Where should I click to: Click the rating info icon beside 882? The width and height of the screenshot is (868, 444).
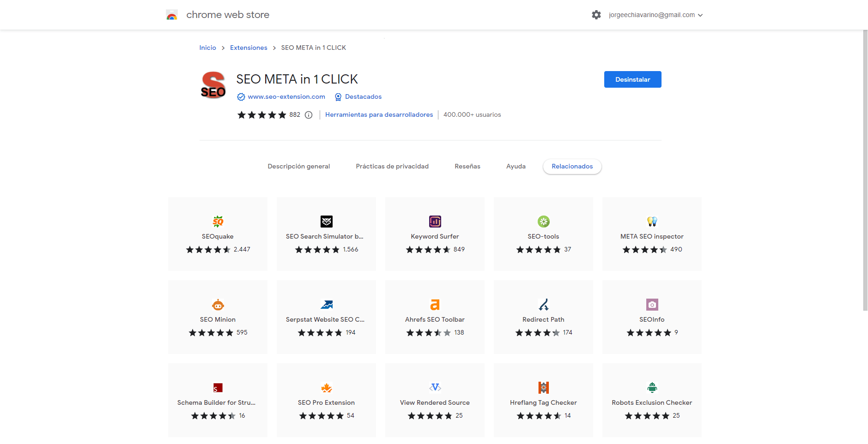click(x=309, y=115)
